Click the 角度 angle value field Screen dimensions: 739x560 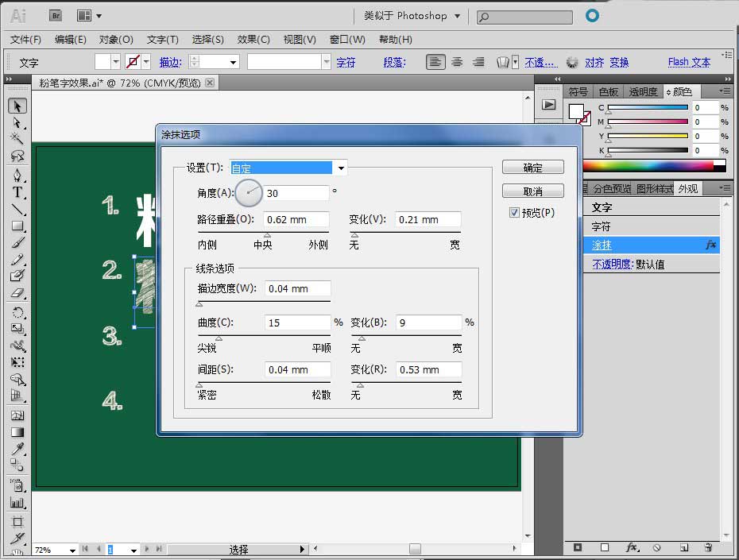click(x=298, y=192)
